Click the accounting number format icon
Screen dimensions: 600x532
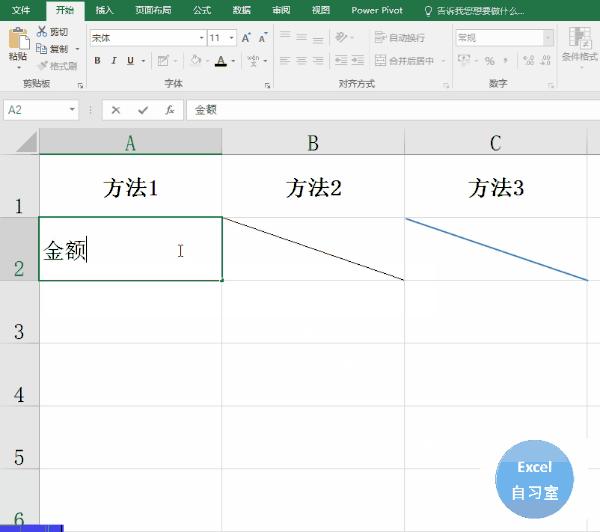pyautogui.click(x=464, y=60)
